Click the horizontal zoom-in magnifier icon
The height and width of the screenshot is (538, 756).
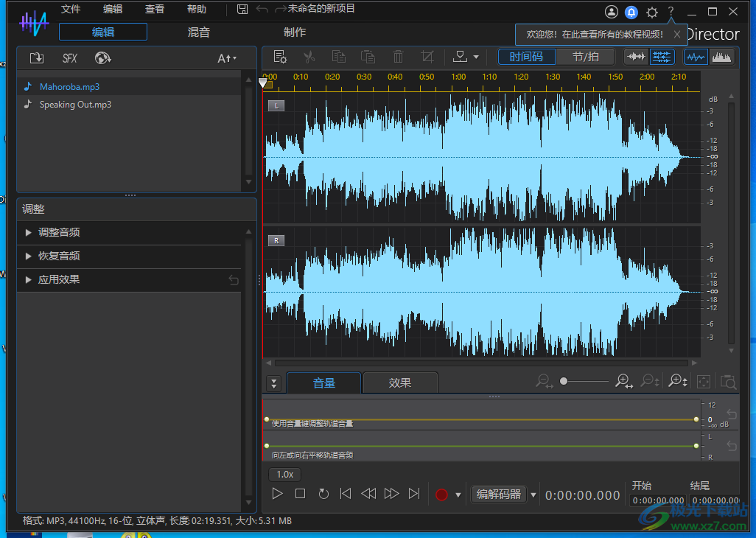[x=623, y=381]
